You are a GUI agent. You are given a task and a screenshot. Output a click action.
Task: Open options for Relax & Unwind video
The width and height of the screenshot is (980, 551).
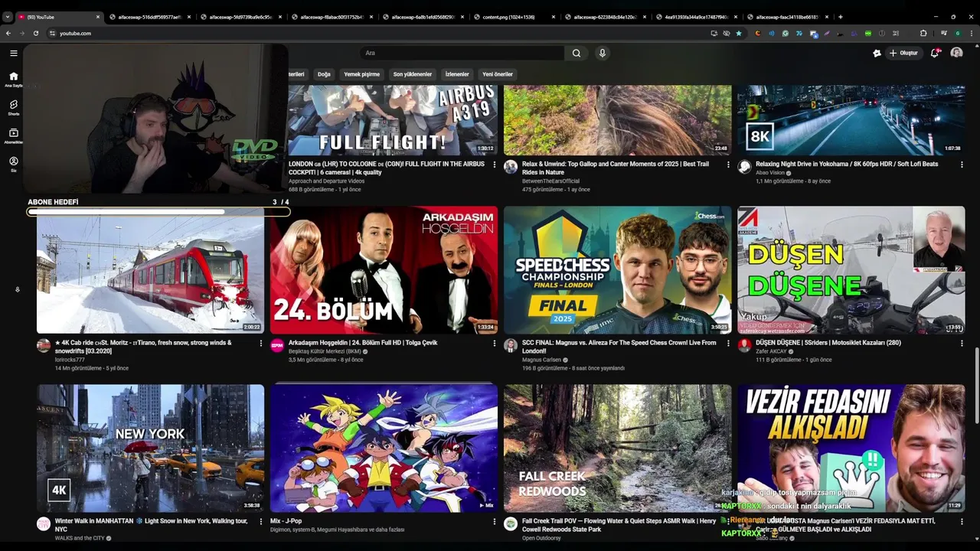click(x=728, y=165)
